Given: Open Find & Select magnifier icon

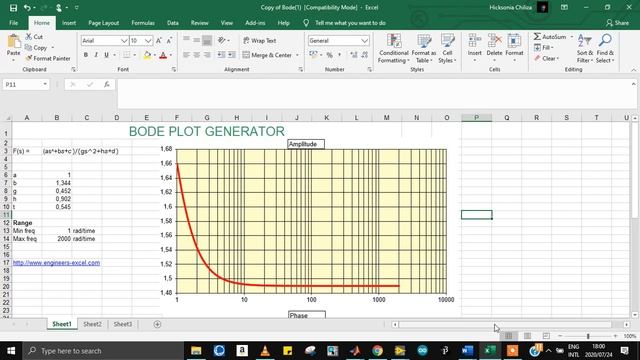Looking at the screenshot, I should point(605,41).
